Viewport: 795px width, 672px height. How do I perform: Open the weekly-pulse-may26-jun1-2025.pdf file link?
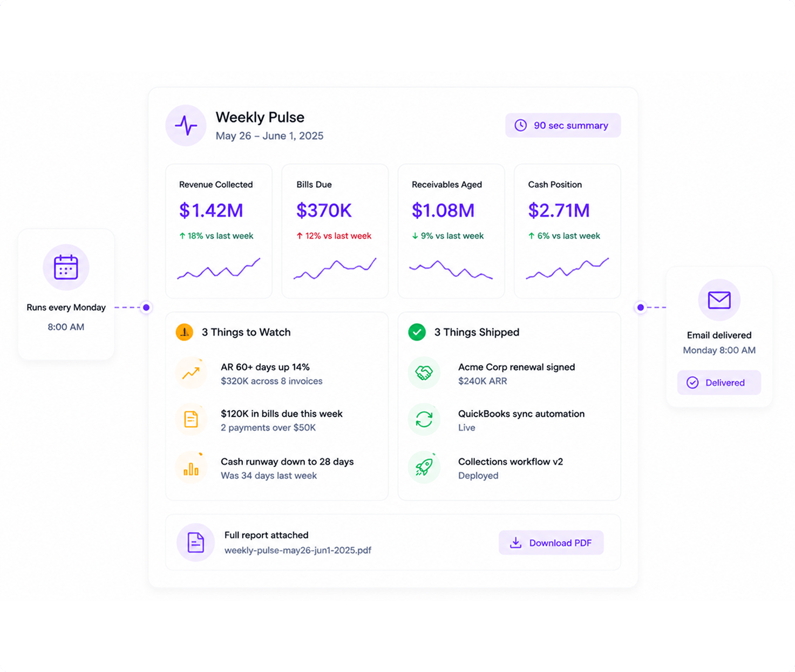coord(298,550)
